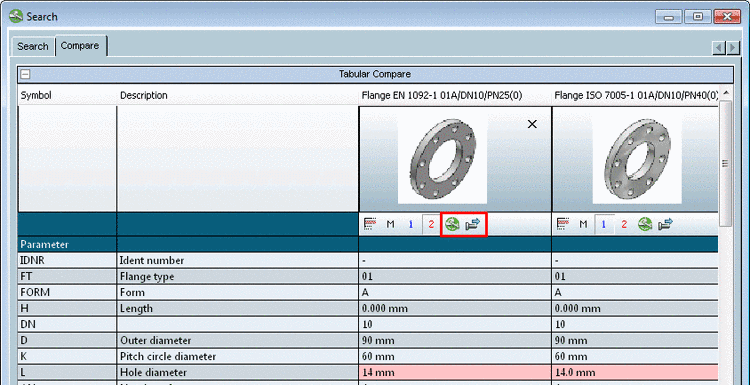Click the Search window title icon
Image resolution: width=750 pixels, height=385 pixels.
16,16
